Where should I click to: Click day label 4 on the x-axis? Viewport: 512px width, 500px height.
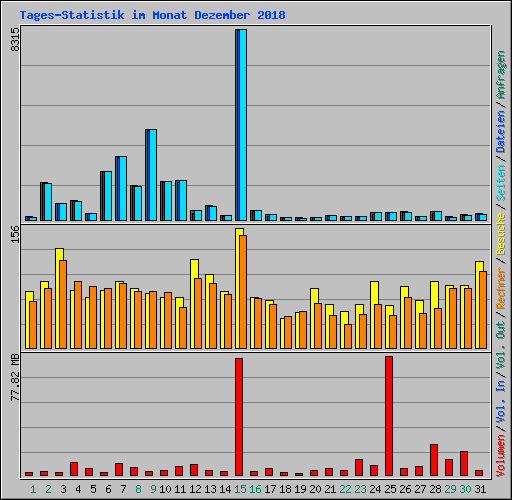(78, 489)
